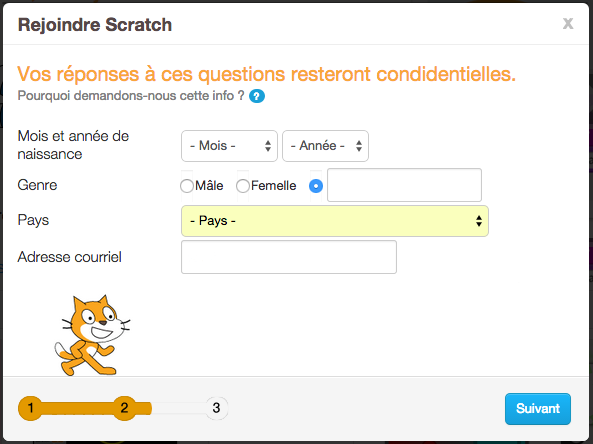Focus the custom gender text field
Viewport: 593px width, 444px height.
pos(404,185)
